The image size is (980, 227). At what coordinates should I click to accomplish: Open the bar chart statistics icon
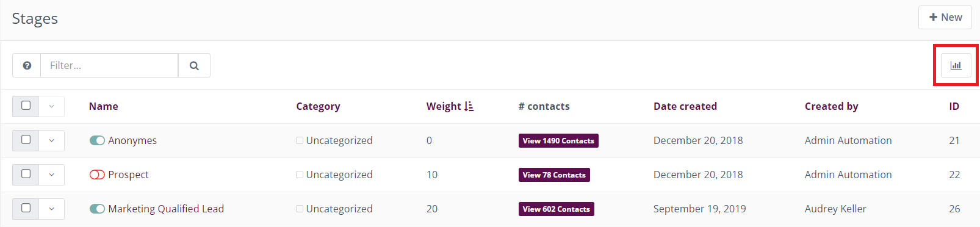(956, 65)
